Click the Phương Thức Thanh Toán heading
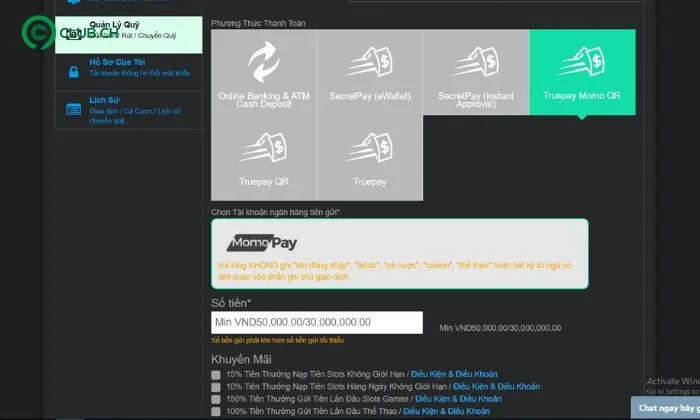The height and width of the screenshot is (420, 700). click(258, 23)
